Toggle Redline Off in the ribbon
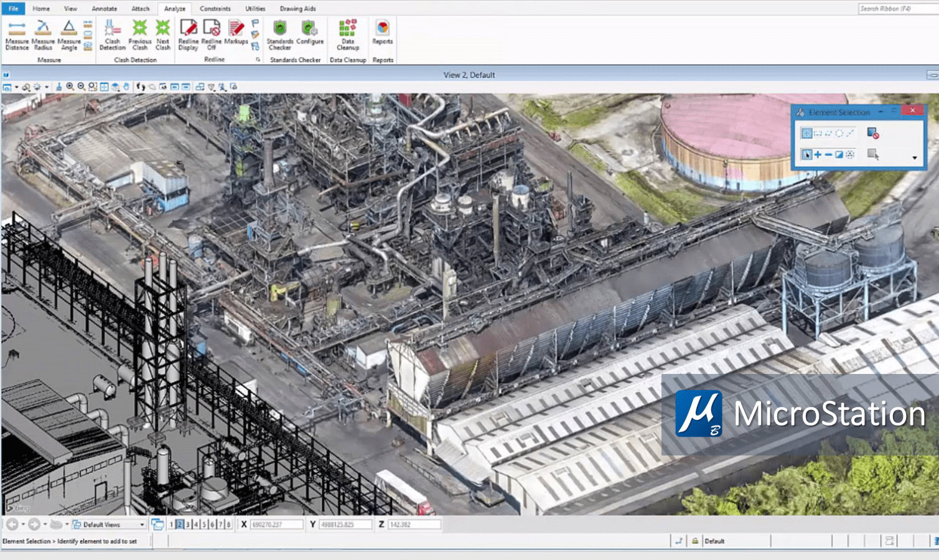The width and height of the screenshot is (939, 560). pos(212,35)
